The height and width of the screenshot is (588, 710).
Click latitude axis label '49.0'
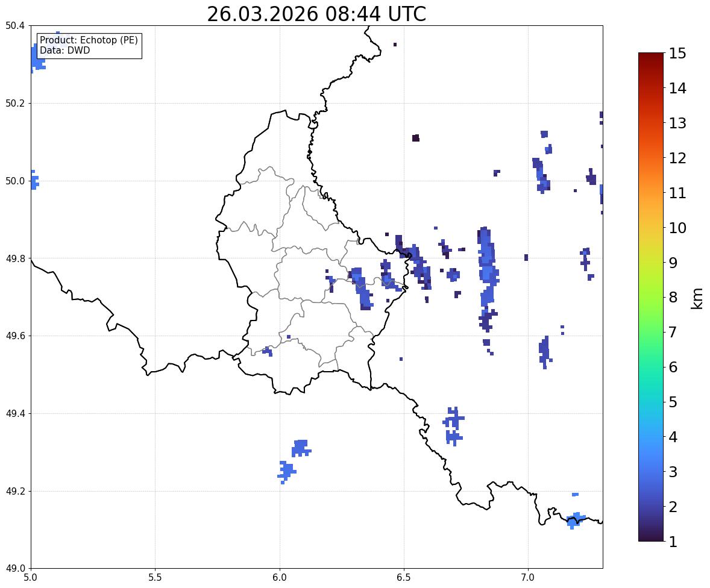(x=15, y=569)
